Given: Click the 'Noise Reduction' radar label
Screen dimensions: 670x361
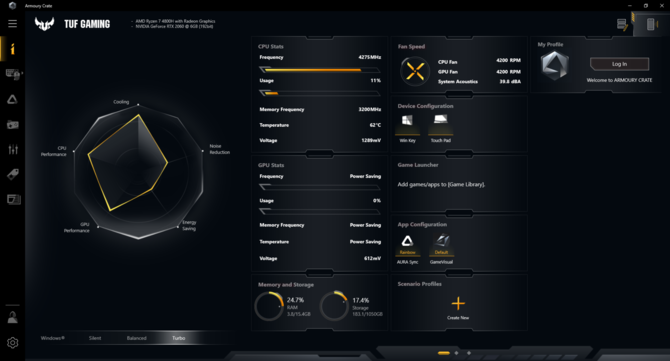Looking at the screenshot, I should click(x=220, y=149).
